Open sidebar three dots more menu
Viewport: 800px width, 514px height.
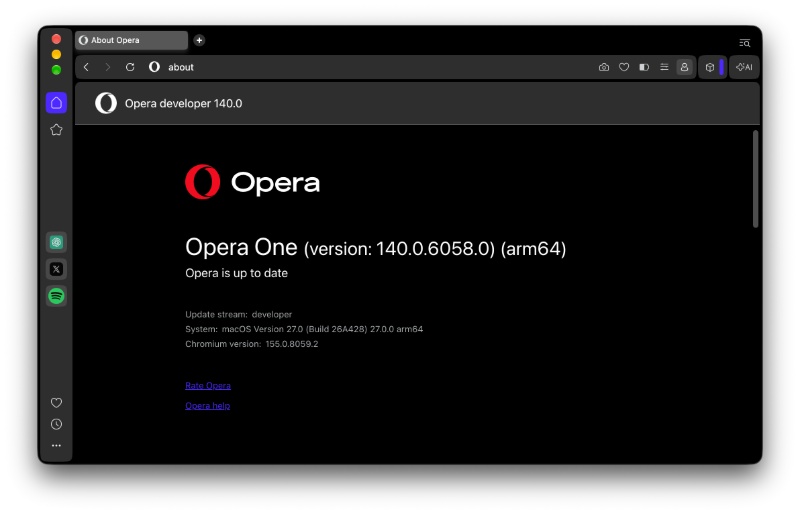(56, 446)
